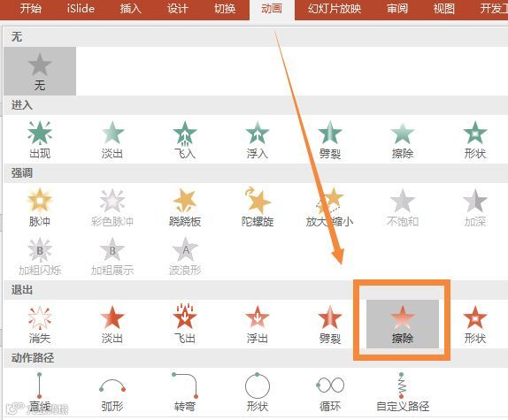Select the 脉冲 emphasis effect

(40, 207)
